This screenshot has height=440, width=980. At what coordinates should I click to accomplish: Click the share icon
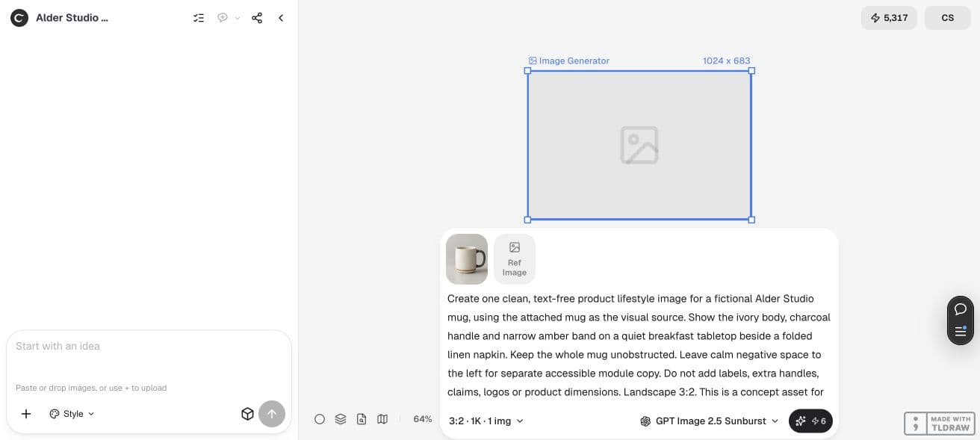pos(257,18)
